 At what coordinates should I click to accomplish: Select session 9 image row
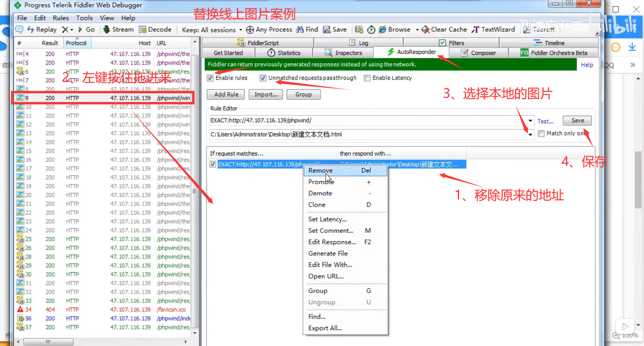(x=103, y=98)
